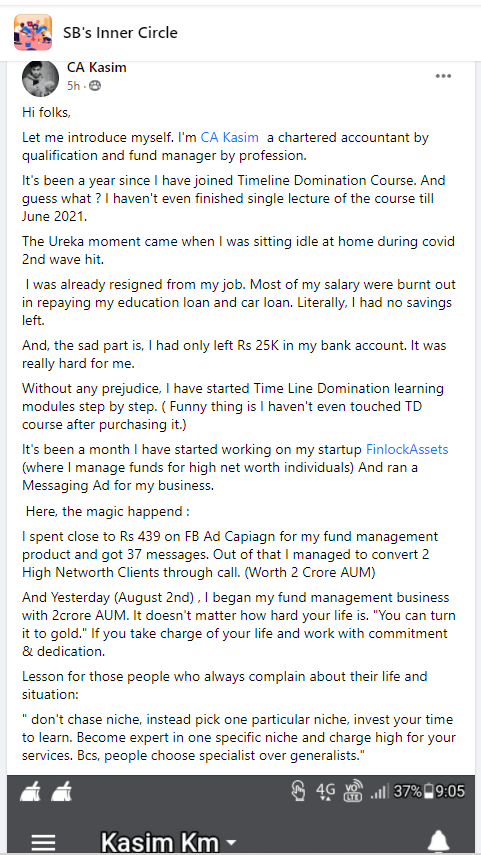Click the CA Kasim author name
The height and width of the screenshot is (855, 481).
pos(97,68)
